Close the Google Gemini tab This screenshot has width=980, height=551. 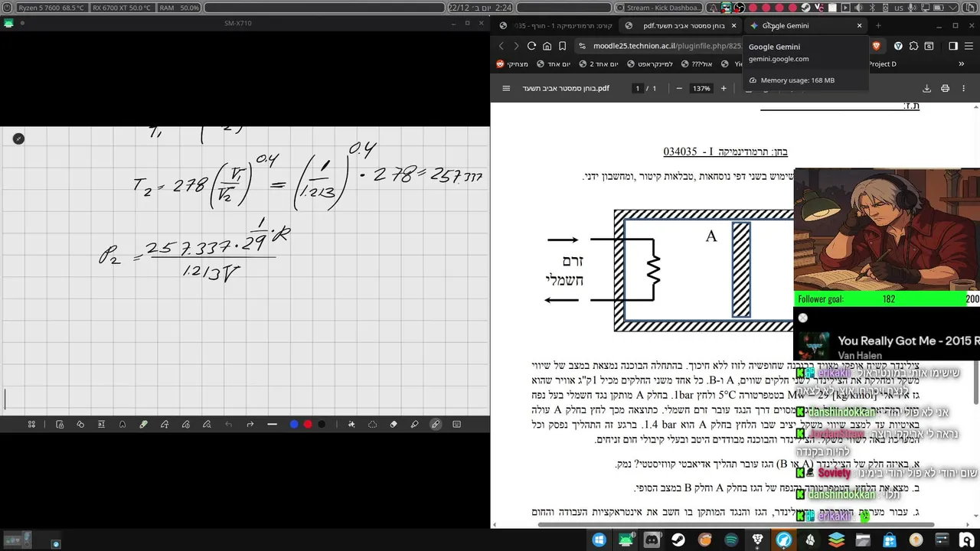[859, 25]
